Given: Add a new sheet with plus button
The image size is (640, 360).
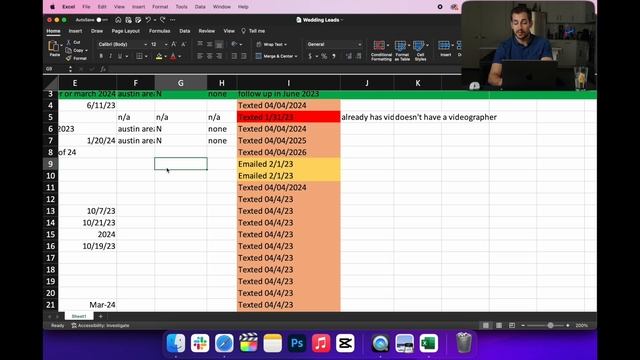Looking at the screenshot, I should click(101, 316).
